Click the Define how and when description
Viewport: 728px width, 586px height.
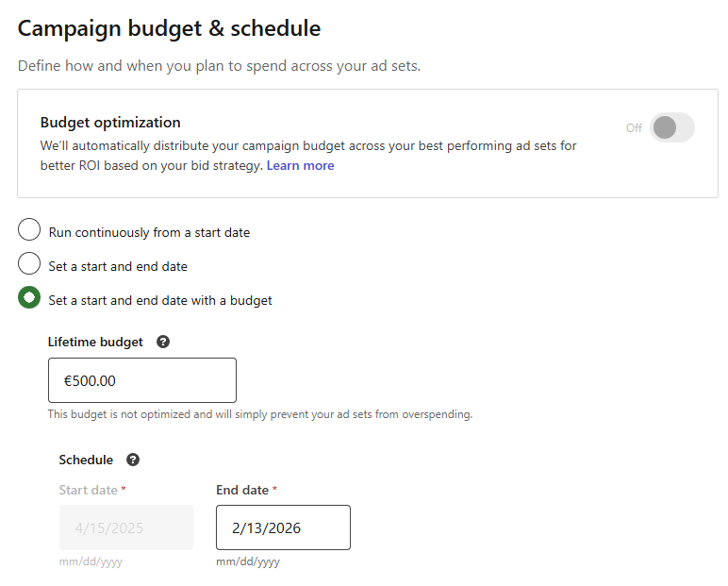point(219,66)
